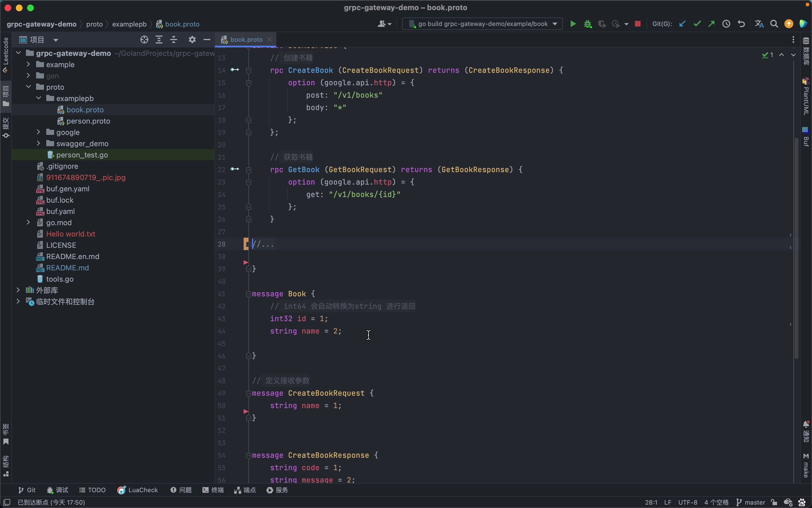Start debugging with the bug icon
The width and height of the screenshot is (812, 508).
coord(588,24)
